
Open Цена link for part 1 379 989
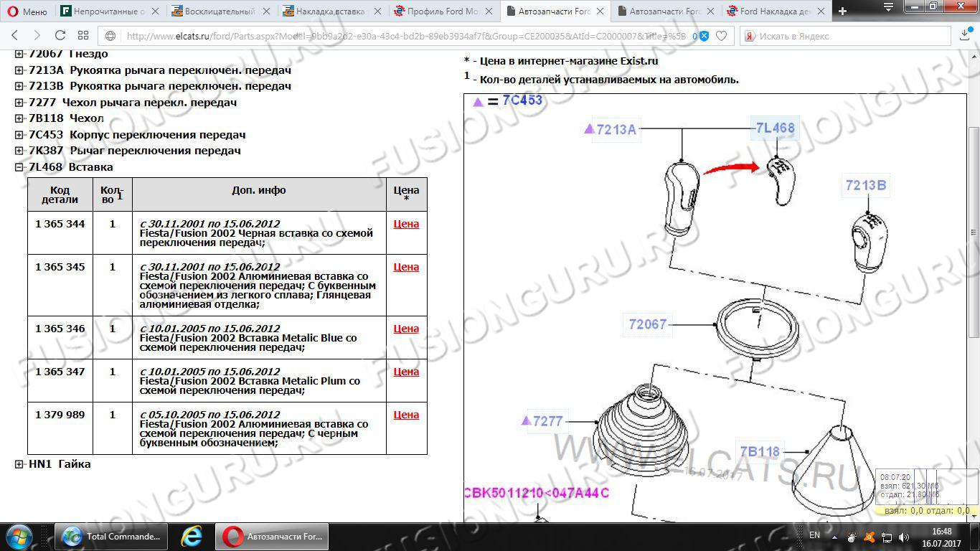coord(406,415)
